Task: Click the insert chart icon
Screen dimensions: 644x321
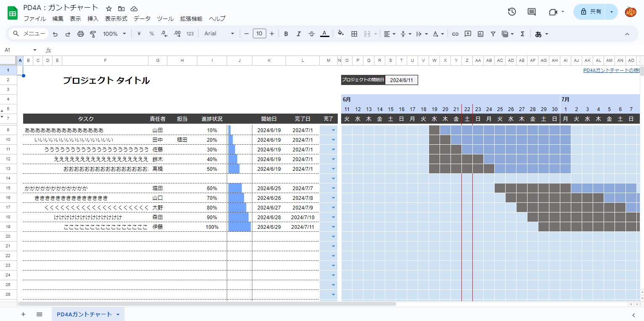Action: coord(480,34)
